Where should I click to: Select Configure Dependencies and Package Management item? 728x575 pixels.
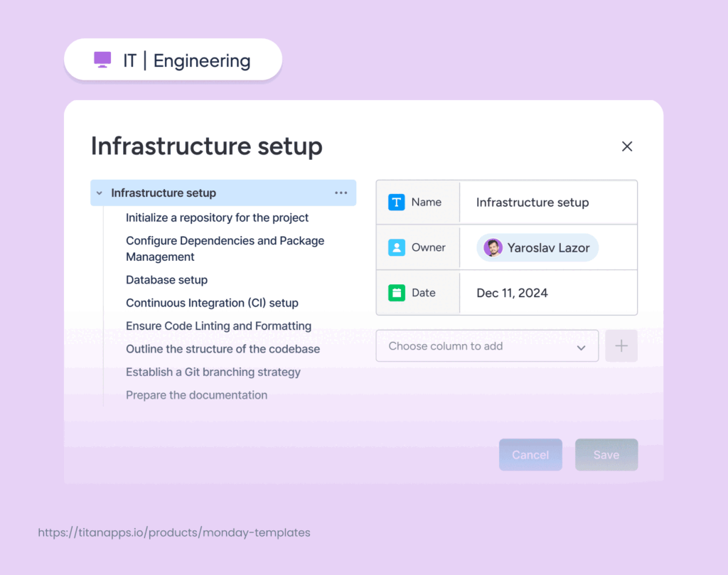(225, 249)
